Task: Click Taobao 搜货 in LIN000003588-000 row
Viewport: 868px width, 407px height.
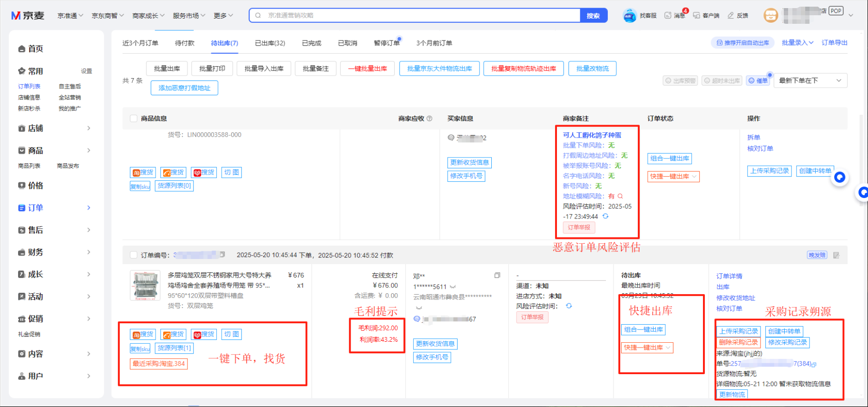Action: (143, 172)
